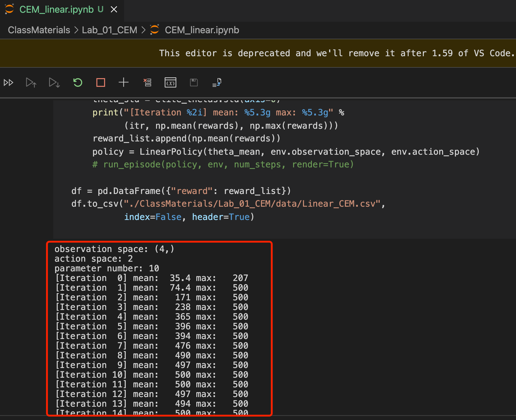Interrupt kernel with red stop button
This screenshot has height=420, width=516.
click(x=101, y=82)
